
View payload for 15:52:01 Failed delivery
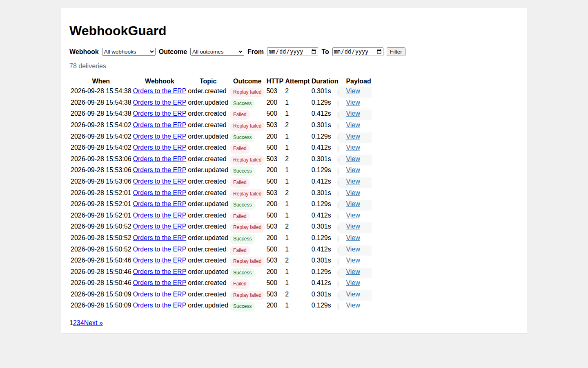pyautogui.click(x=353, y=215)
